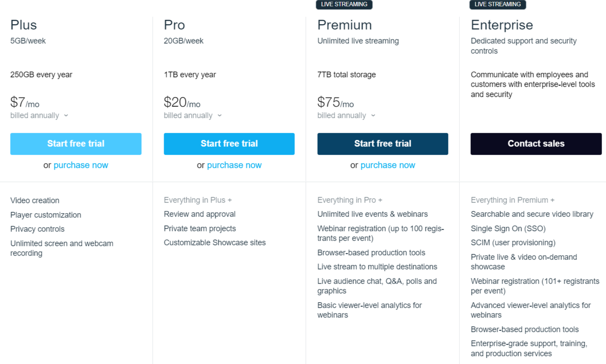Click Live Streaming badge above Premium

coord(344,4)
